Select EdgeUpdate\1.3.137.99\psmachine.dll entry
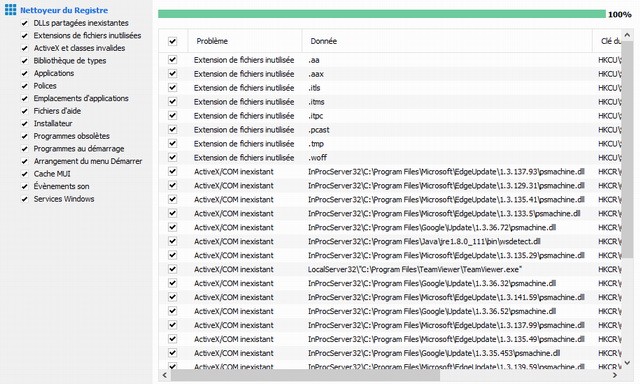 tap(446, 325)
